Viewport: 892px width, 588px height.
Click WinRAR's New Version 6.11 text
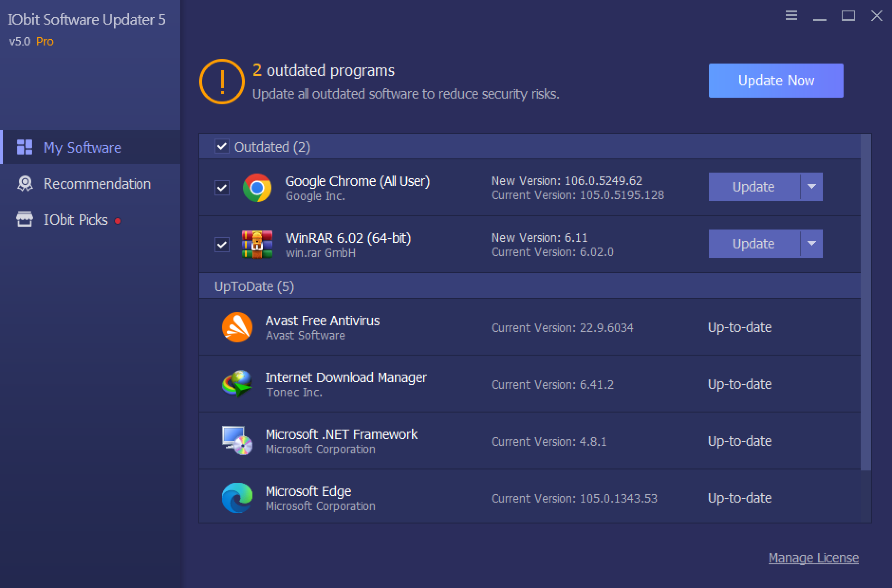[x=539, y=238]
